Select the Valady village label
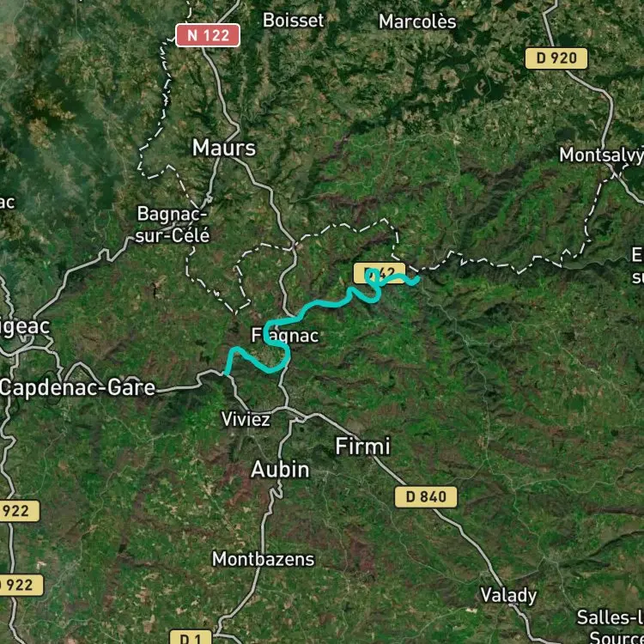The width and height of the screenshot is (644, 644). click(508, 595)
